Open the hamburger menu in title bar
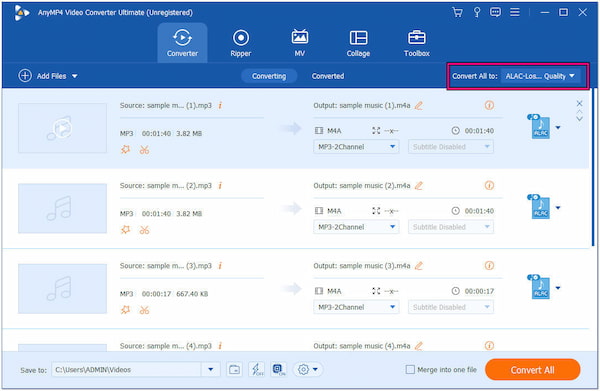This screenshot has width=600, height=391. tap(515, 13)
